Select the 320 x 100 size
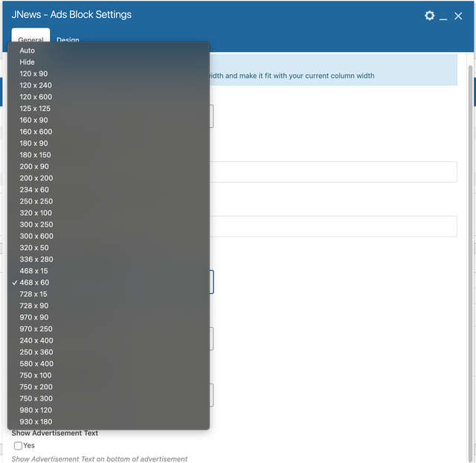The image size is (476, 463). click(x=109, y=213)
